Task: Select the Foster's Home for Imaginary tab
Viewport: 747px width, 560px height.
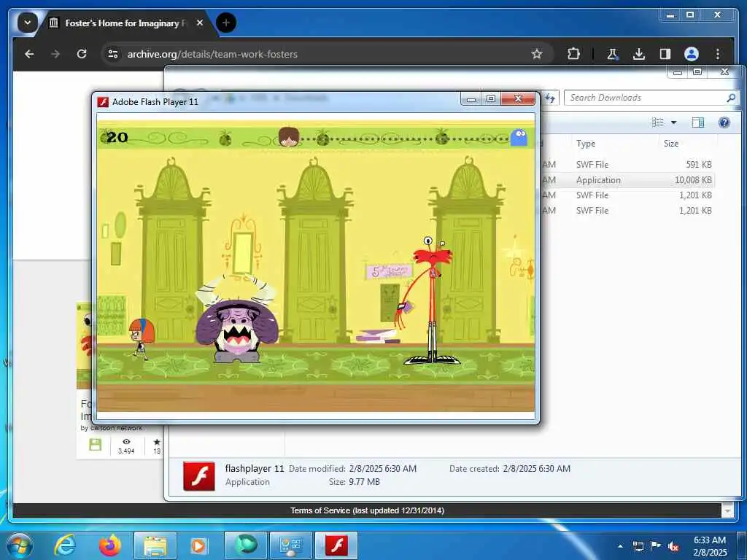Action: click(x=126, y=23)
